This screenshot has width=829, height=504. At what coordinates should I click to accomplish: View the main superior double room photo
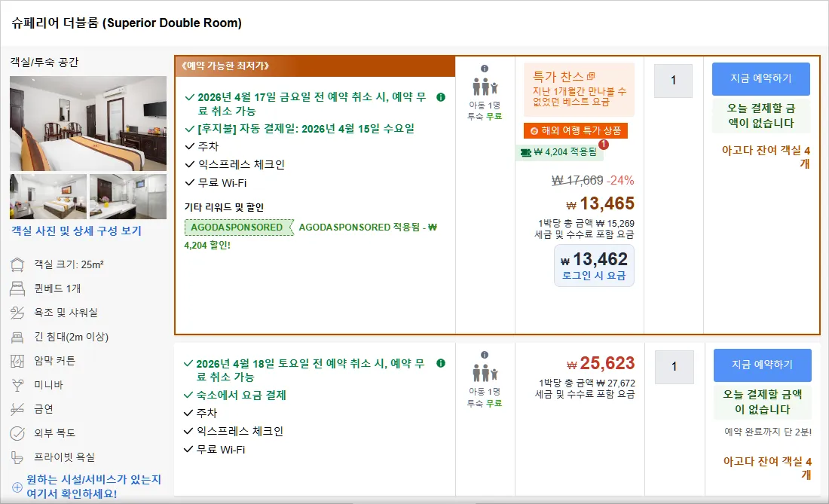click(x=88, y=124)
